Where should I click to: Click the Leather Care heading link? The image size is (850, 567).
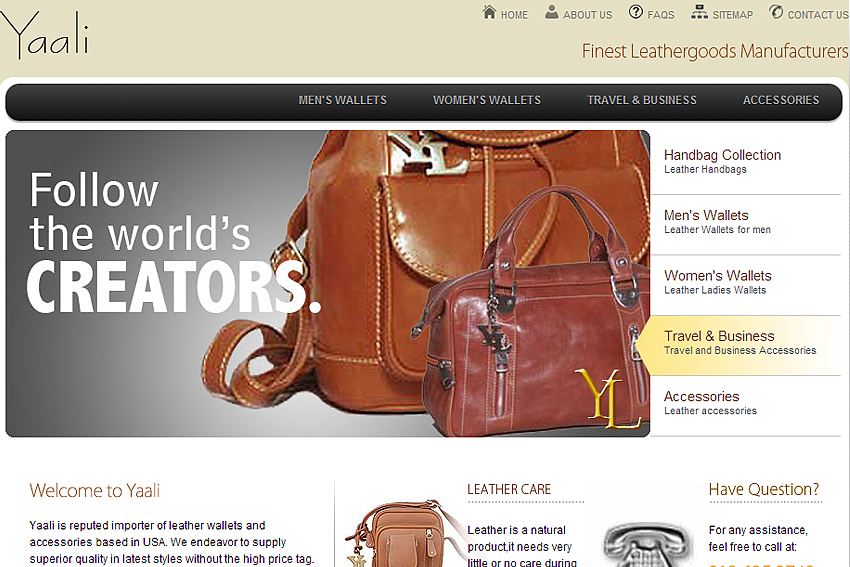pyautogui.click(x=509, y=489)
